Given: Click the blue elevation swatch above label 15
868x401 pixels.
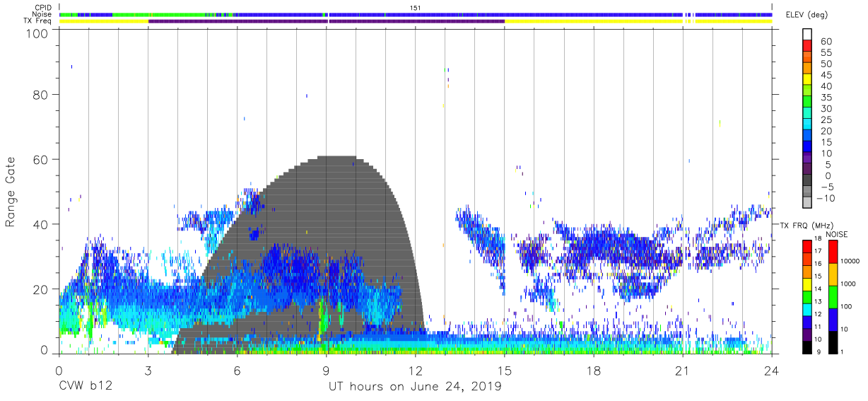Looking at the screenshot, I should click(x=808, y=147).
